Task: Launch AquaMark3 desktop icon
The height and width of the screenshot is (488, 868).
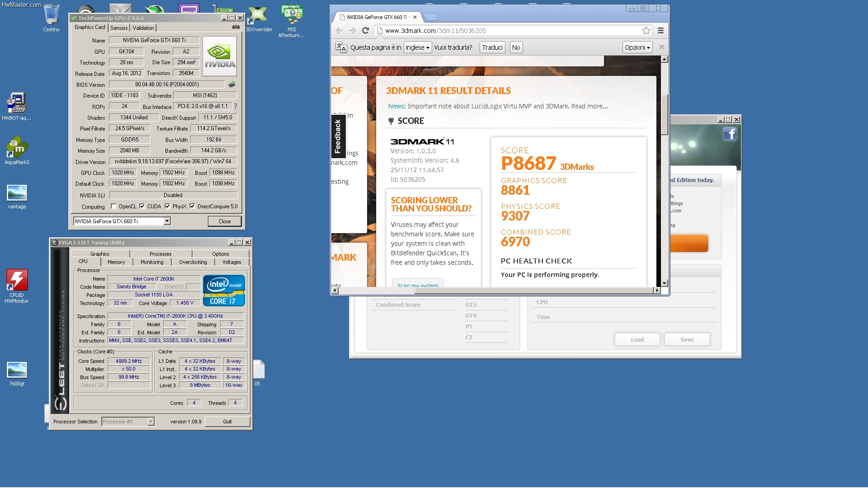Action: coord(17,150)
